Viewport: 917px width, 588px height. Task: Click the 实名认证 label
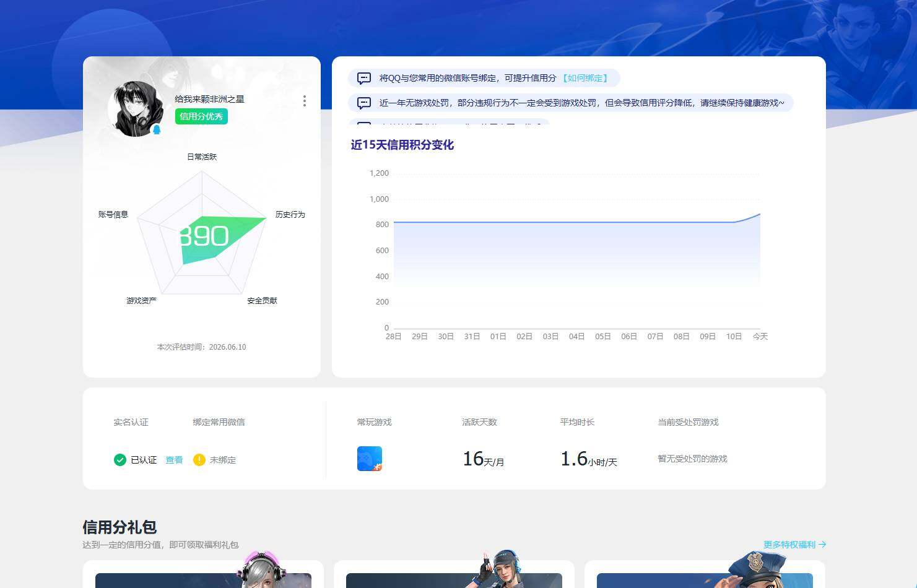pyautogui.click(x=131, y=422)
